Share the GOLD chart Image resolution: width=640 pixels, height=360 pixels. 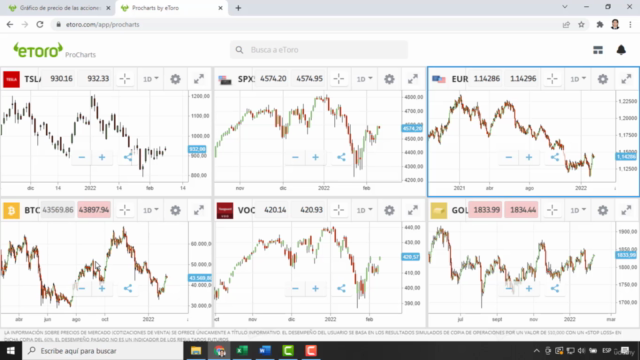click(x=555, y=289)
